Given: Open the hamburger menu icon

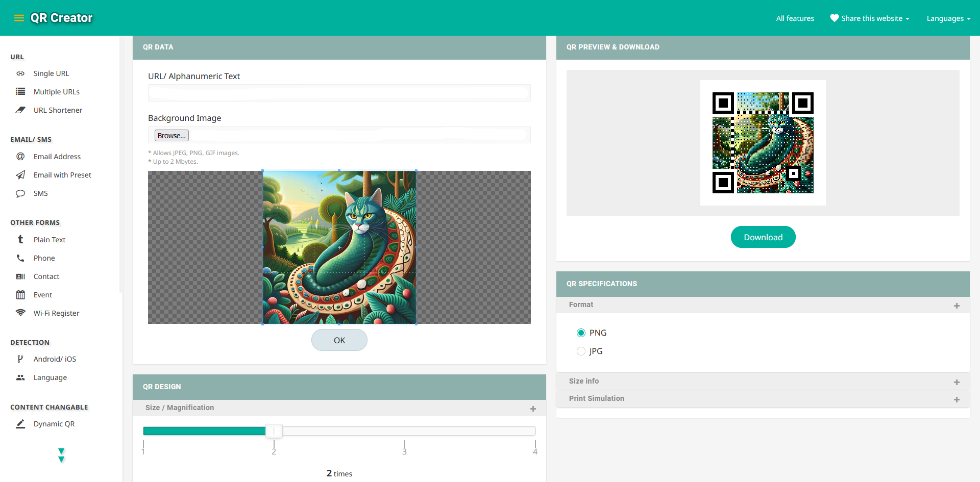Looking at the screenshot, I should pos(19,18).
